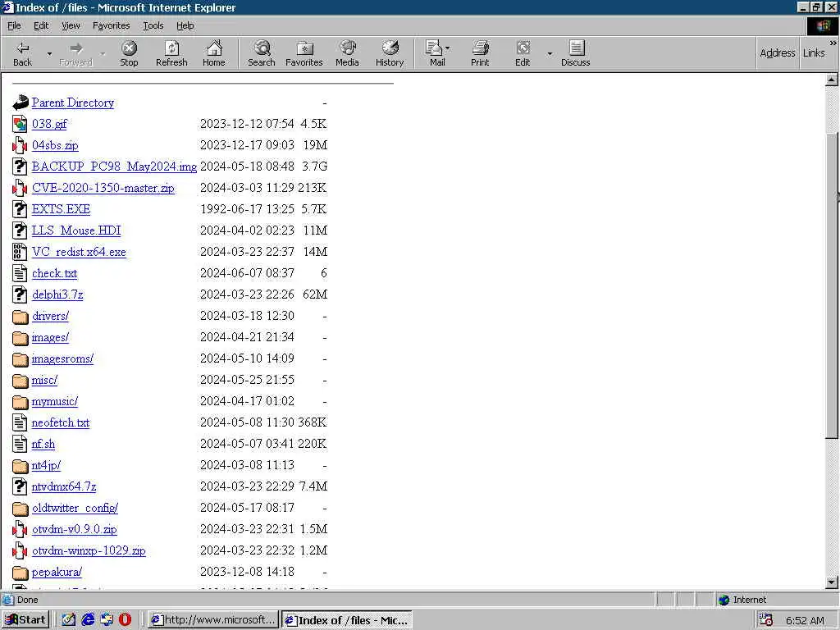Open the Back history dropdown arrow
Image resolution: width=840 pixels, height=630 pixels.
click(49, 53)
